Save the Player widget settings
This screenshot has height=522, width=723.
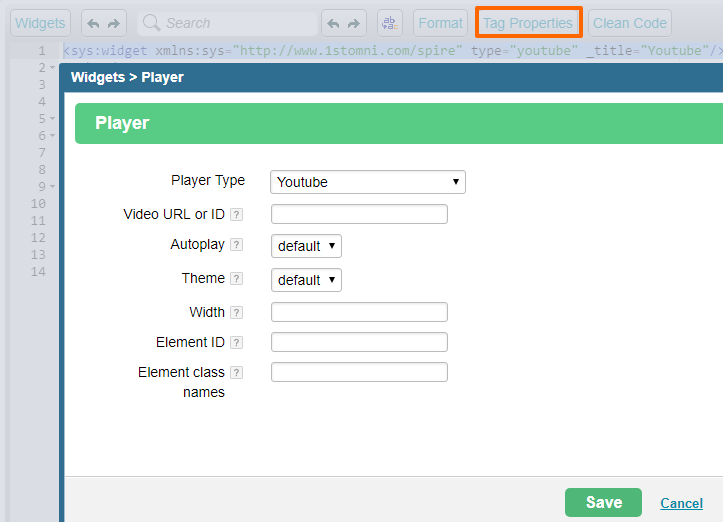click(x=603, y=502)
